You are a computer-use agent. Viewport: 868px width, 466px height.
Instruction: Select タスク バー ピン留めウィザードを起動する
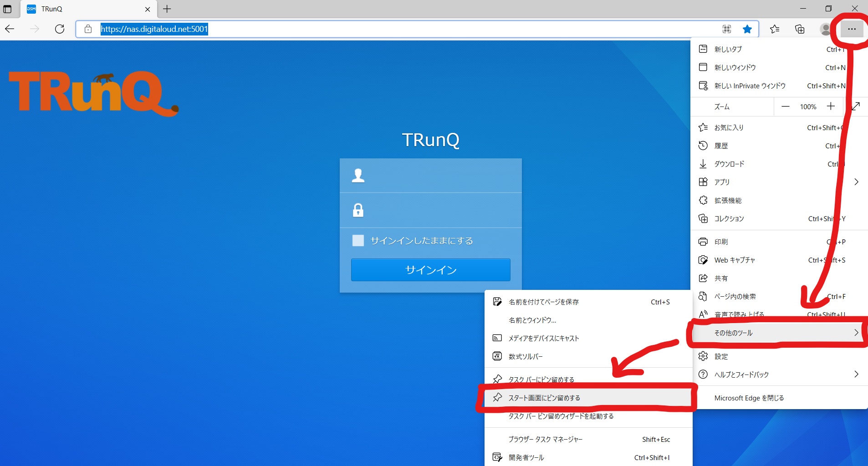(x=588, y=416)
